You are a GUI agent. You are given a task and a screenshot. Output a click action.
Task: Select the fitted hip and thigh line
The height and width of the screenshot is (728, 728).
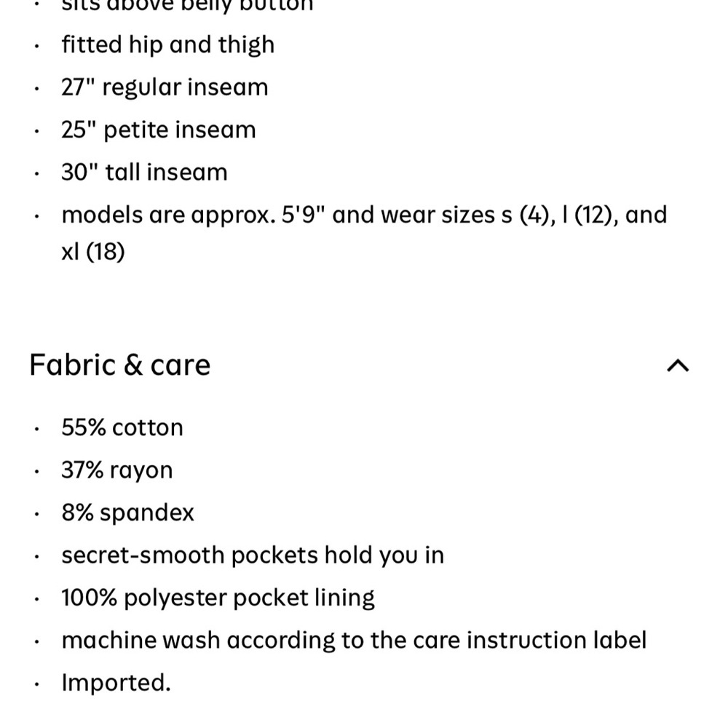tap(167, 45)
